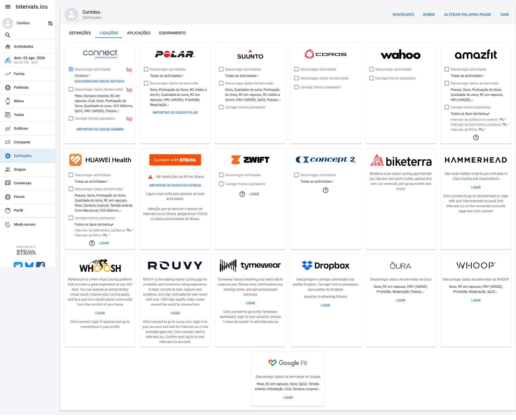Click the cycling activity icon in sidebar

[x=8, y=60]
